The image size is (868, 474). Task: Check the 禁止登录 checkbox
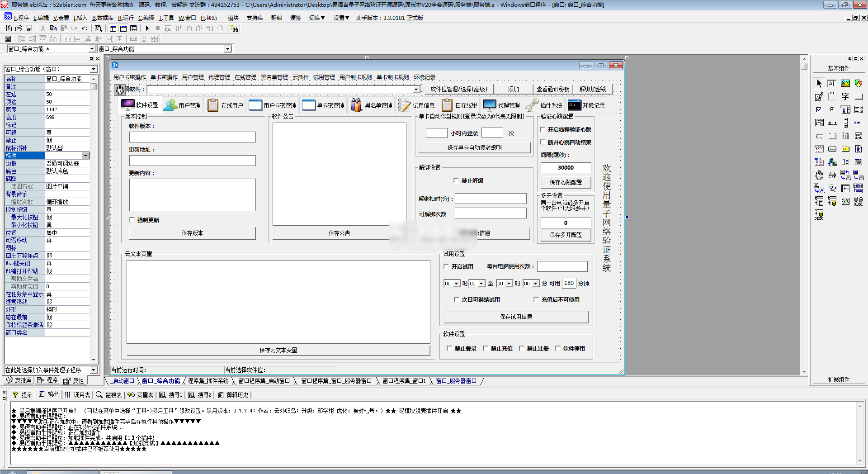449,348
